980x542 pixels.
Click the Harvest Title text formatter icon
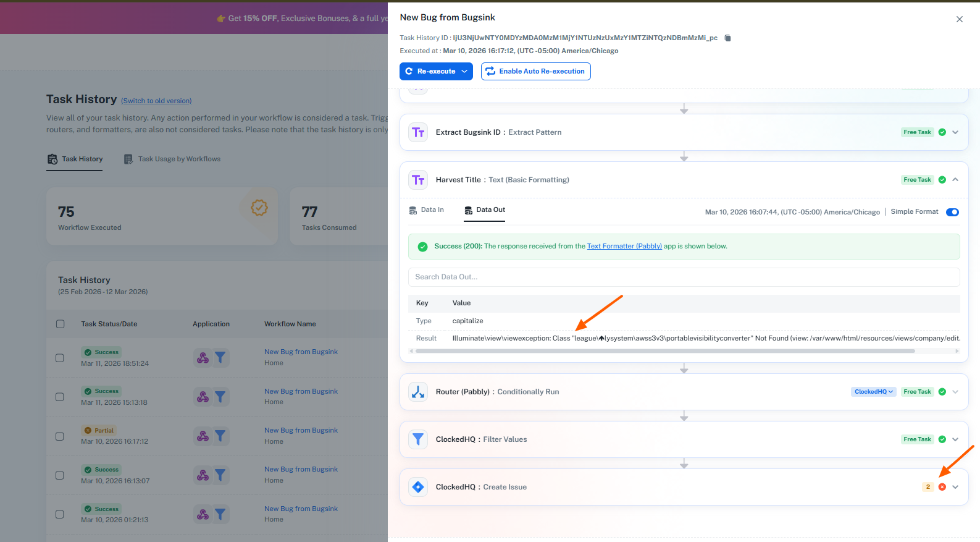click(x=418, y=180)
